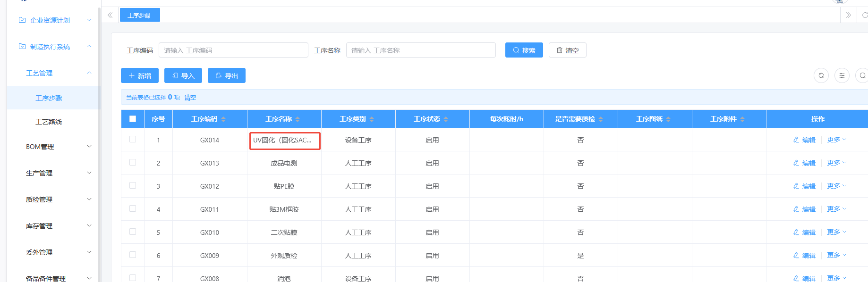Click the edit pencil icon for GX013
Image resolution: width=868 pixels, height=282 pixels.
796,163
